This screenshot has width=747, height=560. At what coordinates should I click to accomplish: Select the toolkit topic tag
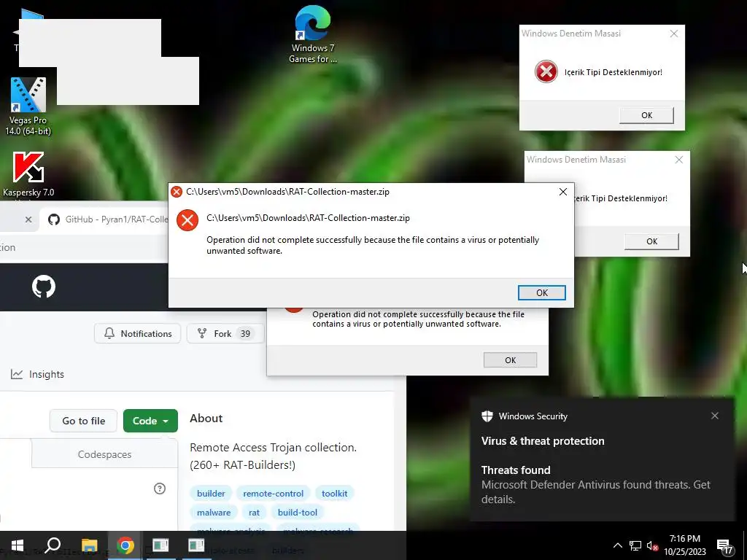coord(334,494)
